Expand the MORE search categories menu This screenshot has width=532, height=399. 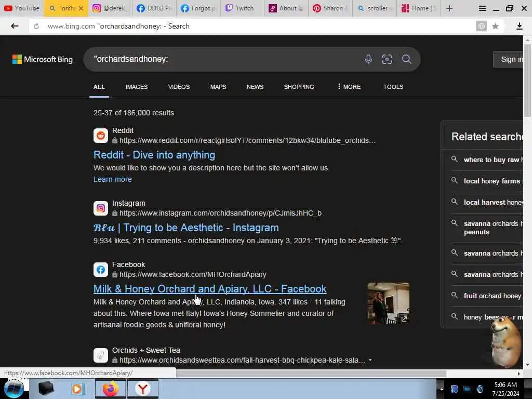(x=349, y=87)
